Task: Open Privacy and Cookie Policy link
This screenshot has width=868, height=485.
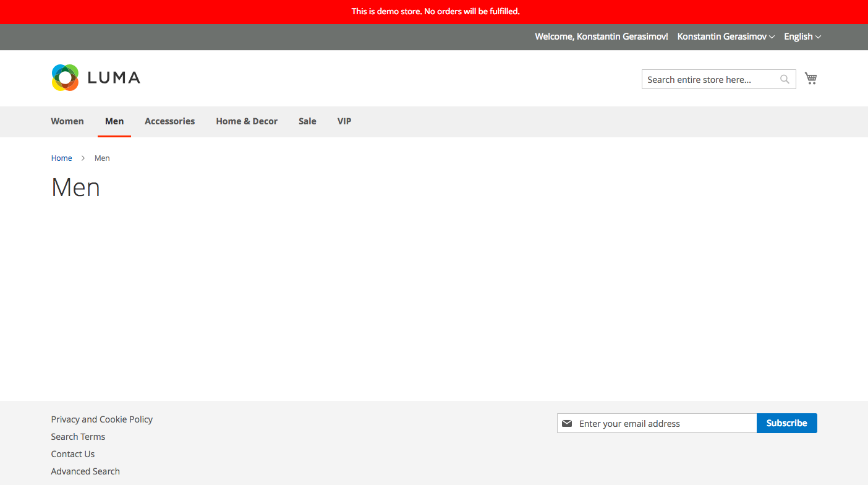Action: pyautogui.click(x=102, y=419)
